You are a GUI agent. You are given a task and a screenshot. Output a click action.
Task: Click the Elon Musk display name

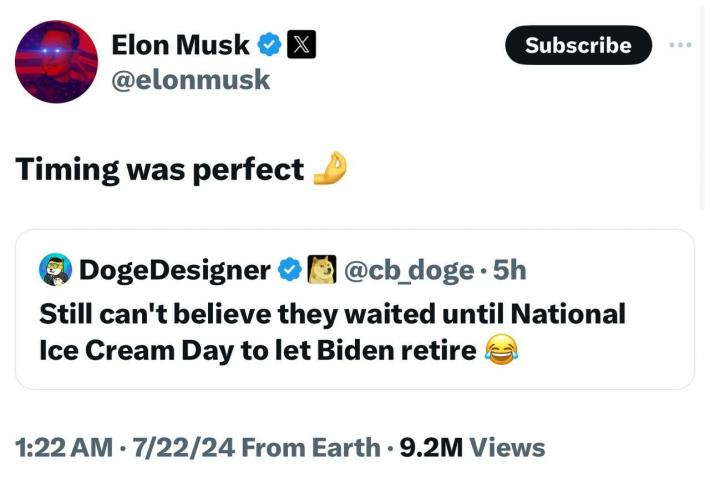(x=180, y=44)
